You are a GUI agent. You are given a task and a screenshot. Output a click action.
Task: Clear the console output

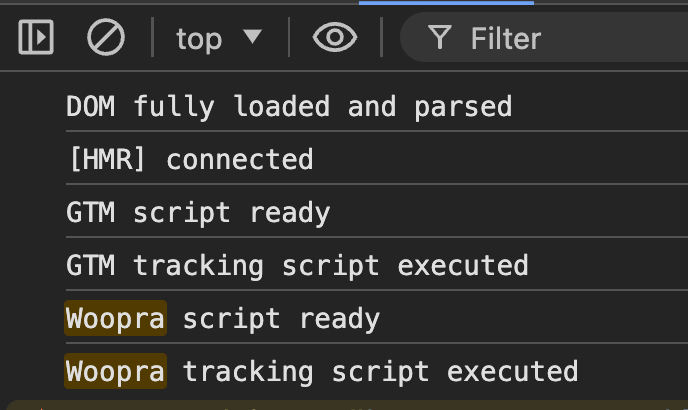106,37
